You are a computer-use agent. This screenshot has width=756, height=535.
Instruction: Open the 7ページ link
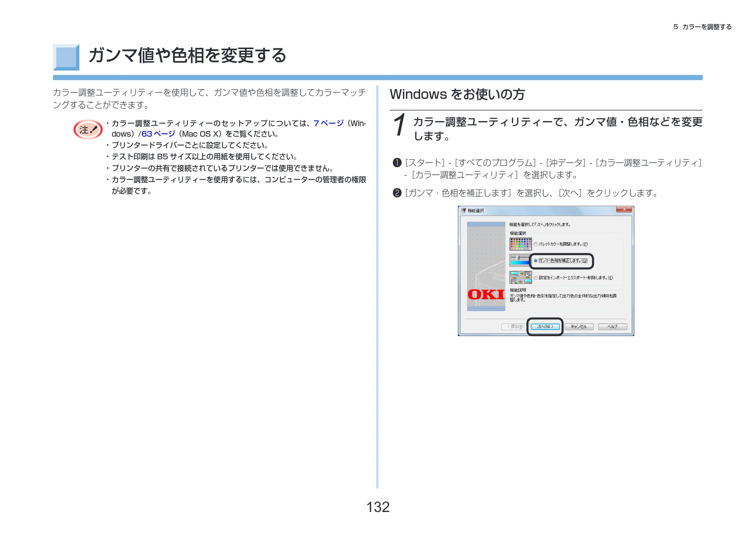click(328, 123)
